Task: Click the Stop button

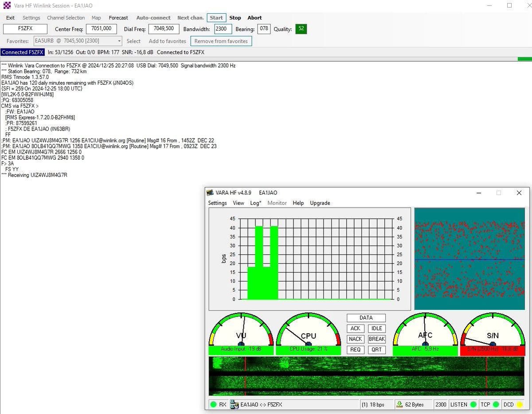Action: [x=235, y=18]
